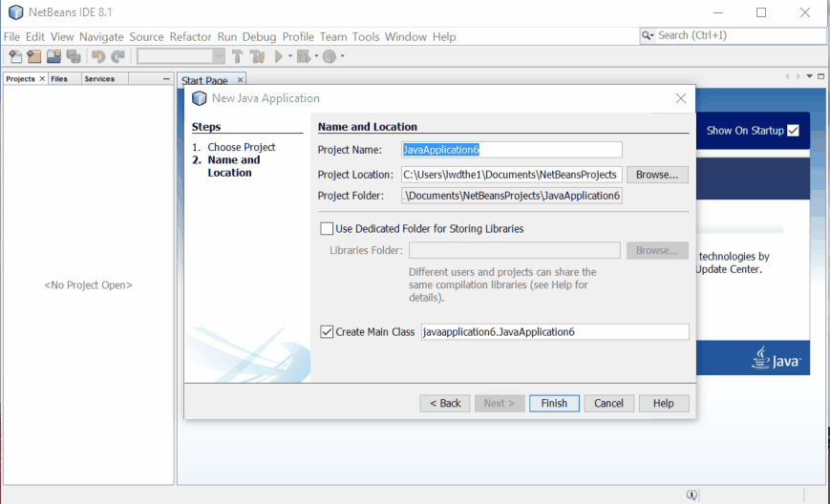Click the NetBeans cube icon in title bar

16,12
